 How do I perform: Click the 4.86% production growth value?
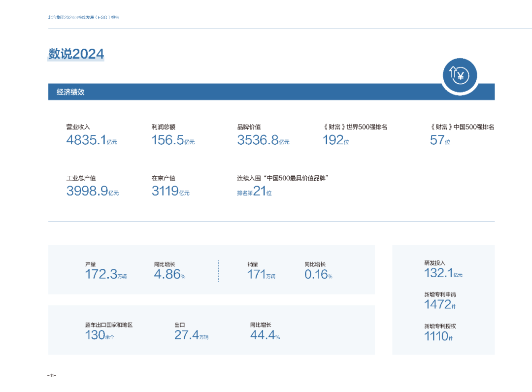(x=169, y=274)
